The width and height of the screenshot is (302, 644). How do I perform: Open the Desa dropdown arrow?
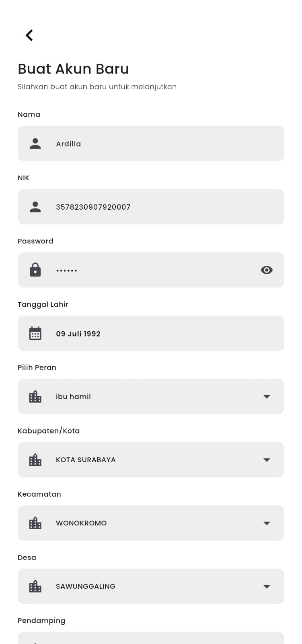coord(267,586)
